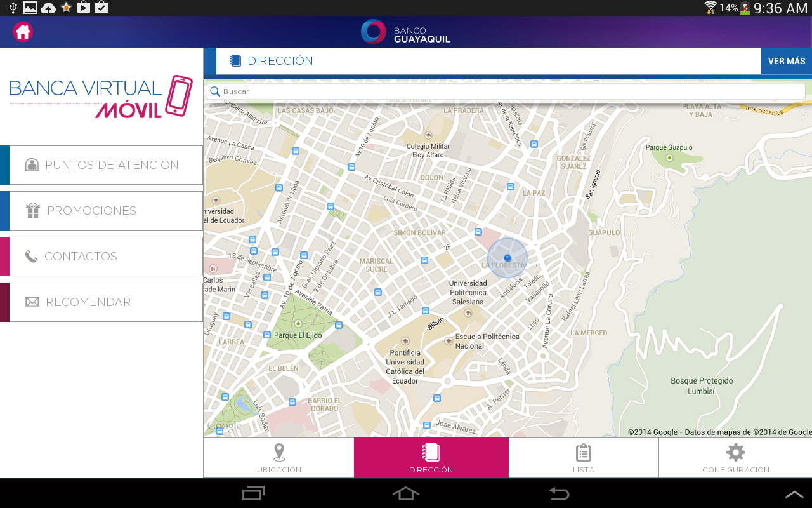Tap the cloud upload status bar icon
Viewport: 812px width, 508px height.
pyautogui.click(x=48, y=8)
